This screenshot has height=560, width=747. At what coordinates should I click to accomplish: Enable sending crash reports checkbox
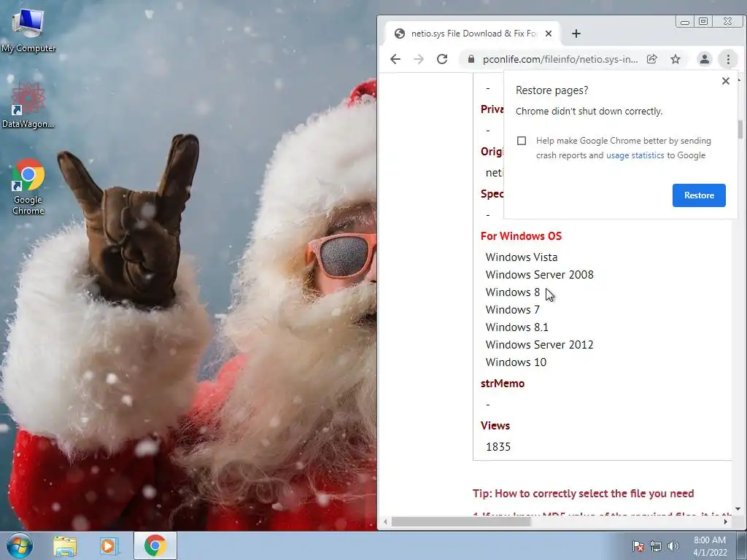(522, 141)
